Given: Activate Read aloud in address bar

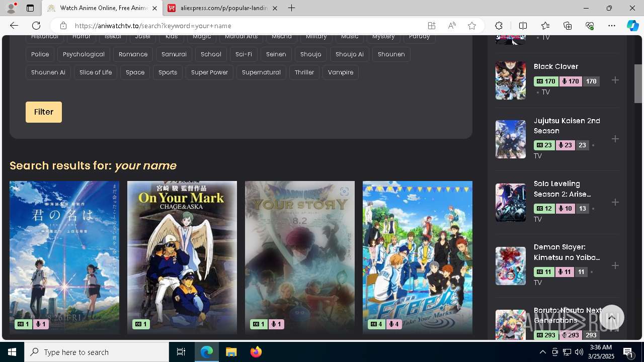Looking at the screenshot, I should [x=452, y=26].
